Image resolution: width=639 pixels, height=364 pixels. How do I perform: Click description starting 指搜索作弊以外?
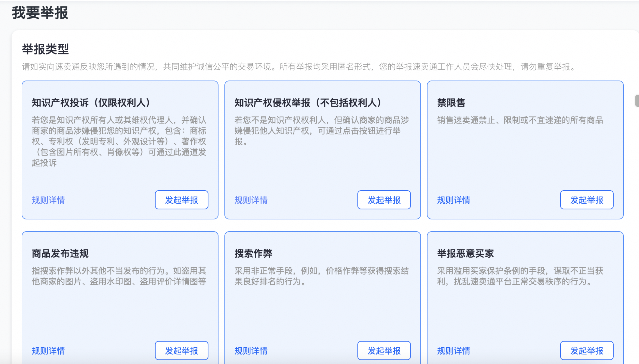pyautogui.click(x=119, y=276)
